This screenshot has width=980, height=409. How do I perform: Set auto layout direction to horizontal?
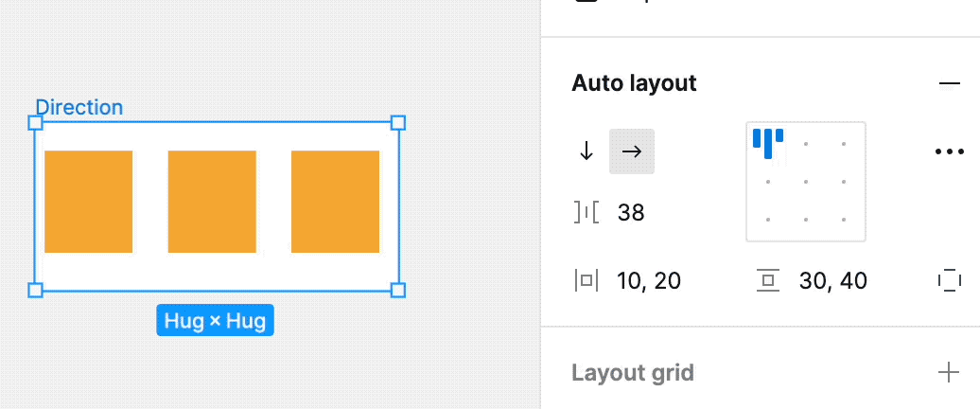632,151
